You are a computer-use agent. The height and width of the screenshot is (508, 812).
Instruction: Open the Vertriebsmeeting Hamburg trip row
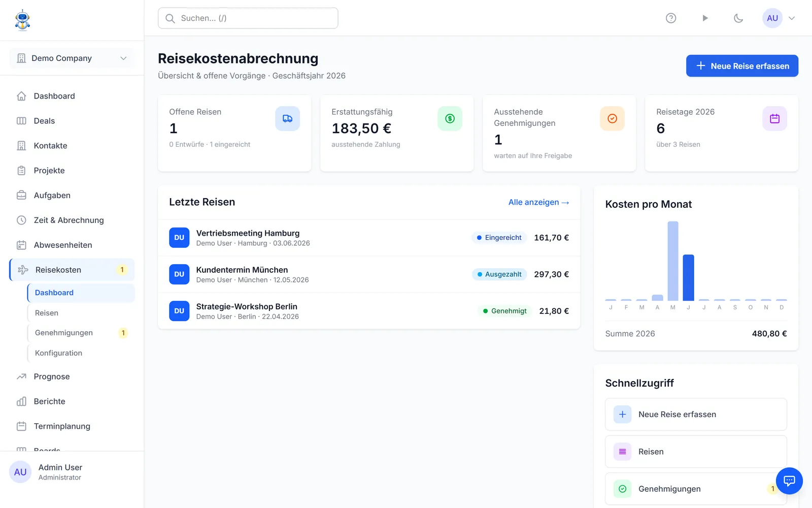point(369,238)
